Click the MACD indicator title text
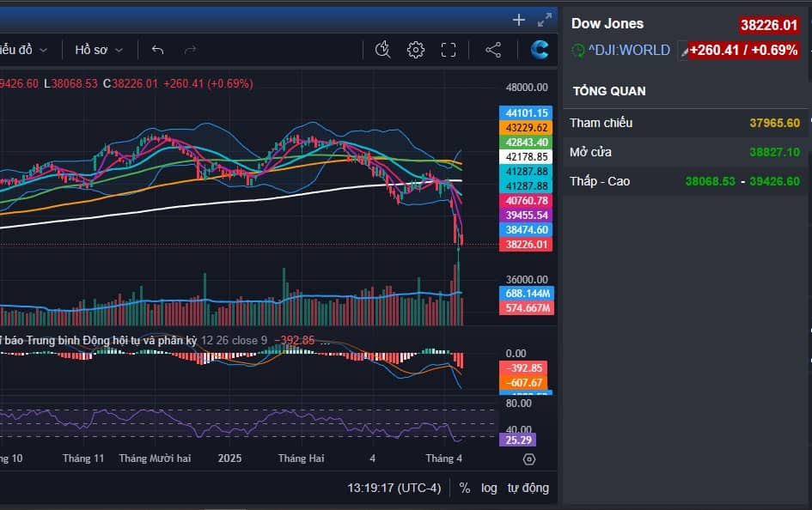This screenshot has width=812, height=510. coord(99,340)
